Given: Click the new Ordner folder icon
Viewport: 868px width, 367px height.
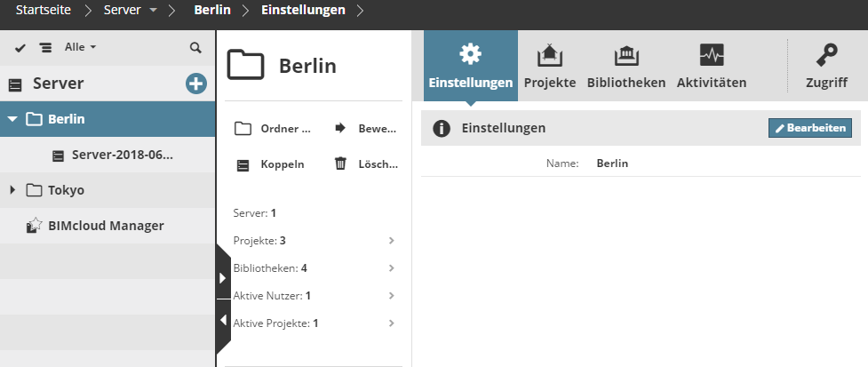Looking at the screenshot, I should (243, 128).
